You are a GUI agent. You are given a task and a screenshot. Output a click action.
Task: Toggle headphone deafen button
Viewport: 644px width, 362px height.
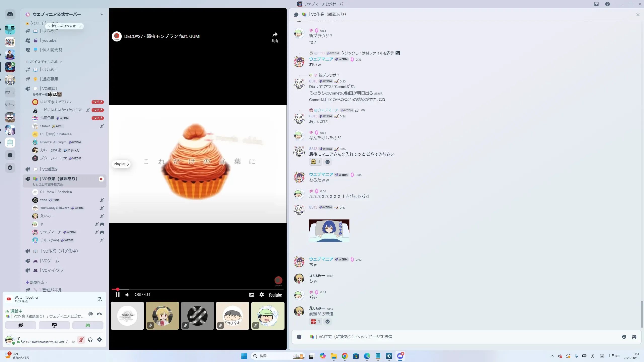tap(90, 340)
